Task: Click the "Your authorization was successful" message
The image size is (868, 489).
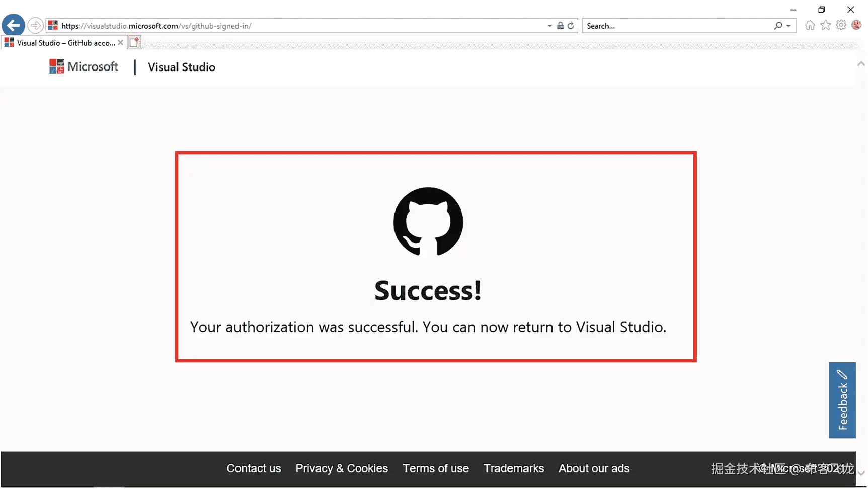Action: click(428, 327)
